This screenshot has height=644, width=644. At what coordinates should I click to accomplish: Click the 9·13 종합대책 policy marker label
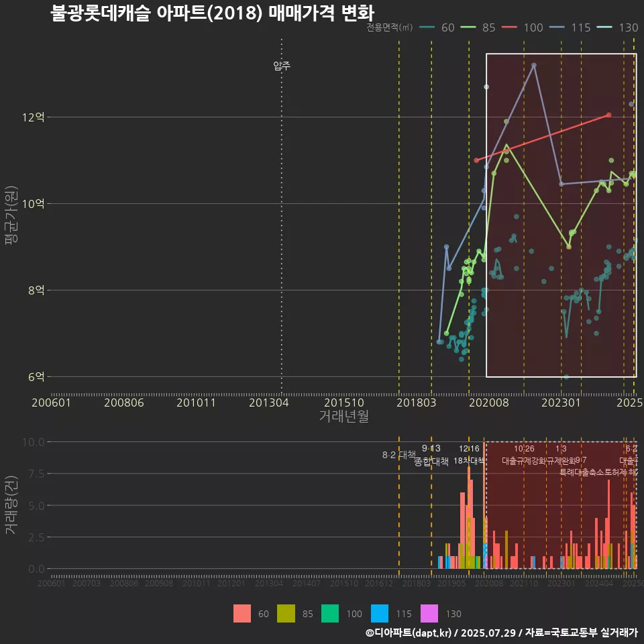431,455
